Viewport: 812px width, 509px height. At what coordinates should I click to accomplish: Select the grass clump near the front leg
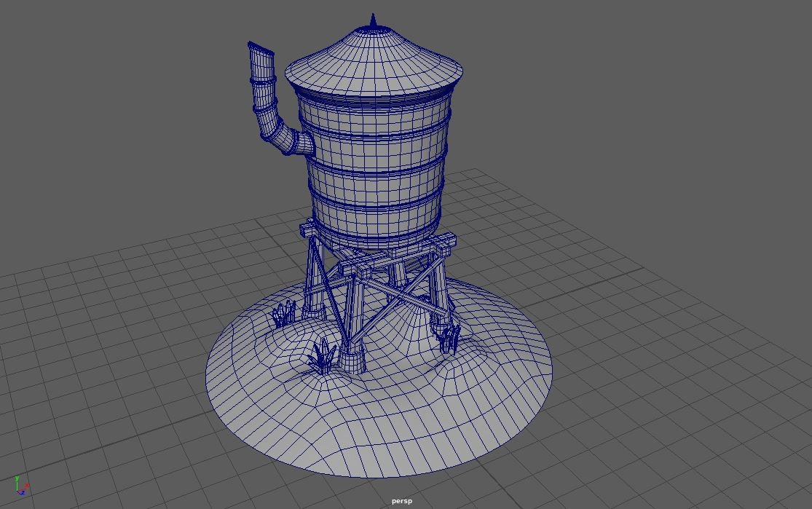[322, 357]
